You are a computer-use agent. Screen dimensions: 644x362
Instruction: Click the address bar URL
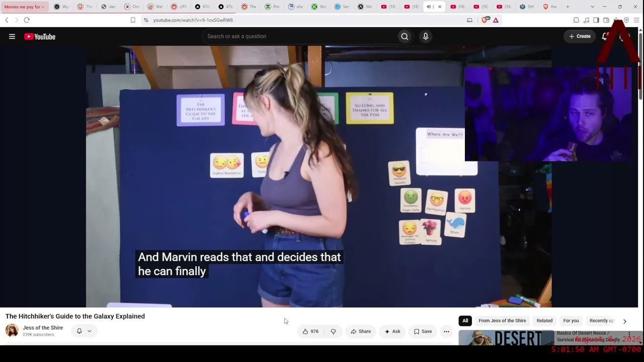pyautogui.click(x=193, y=20)
